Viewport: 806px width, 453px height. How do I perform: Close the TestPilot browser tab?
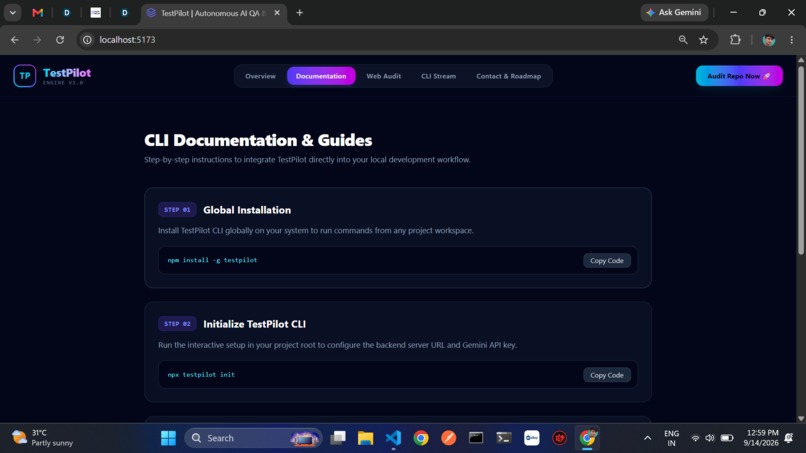(x=277, y=13)
